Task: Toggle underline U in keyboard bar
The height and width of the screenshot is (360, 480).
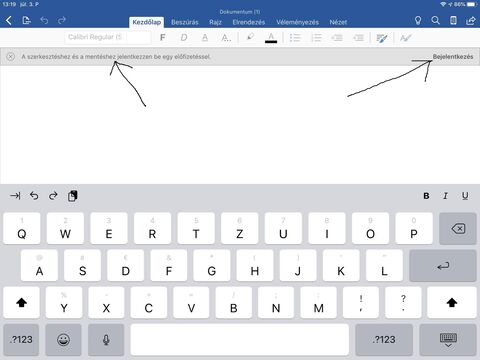Action: [x=465, y=196]
